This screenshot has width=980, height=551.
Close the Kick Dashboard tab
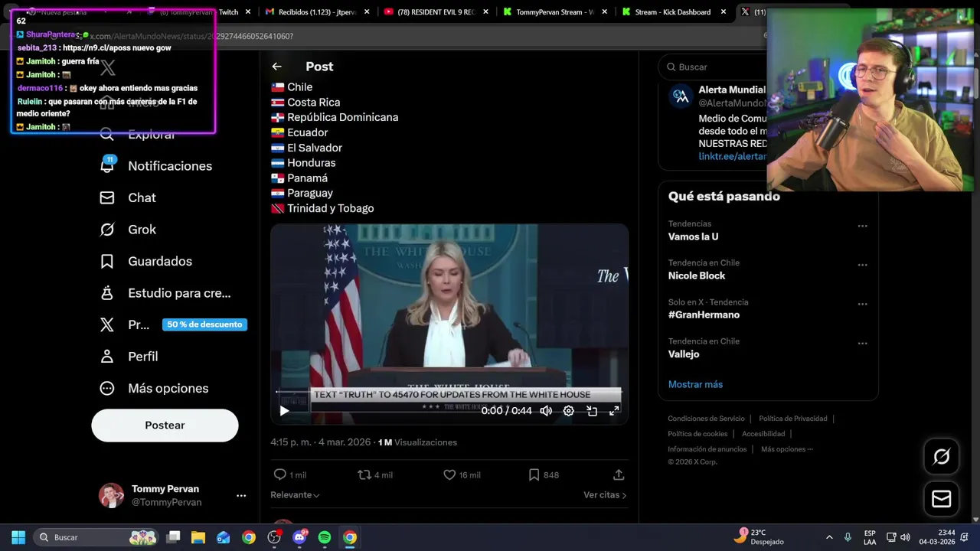pos(724,12)
